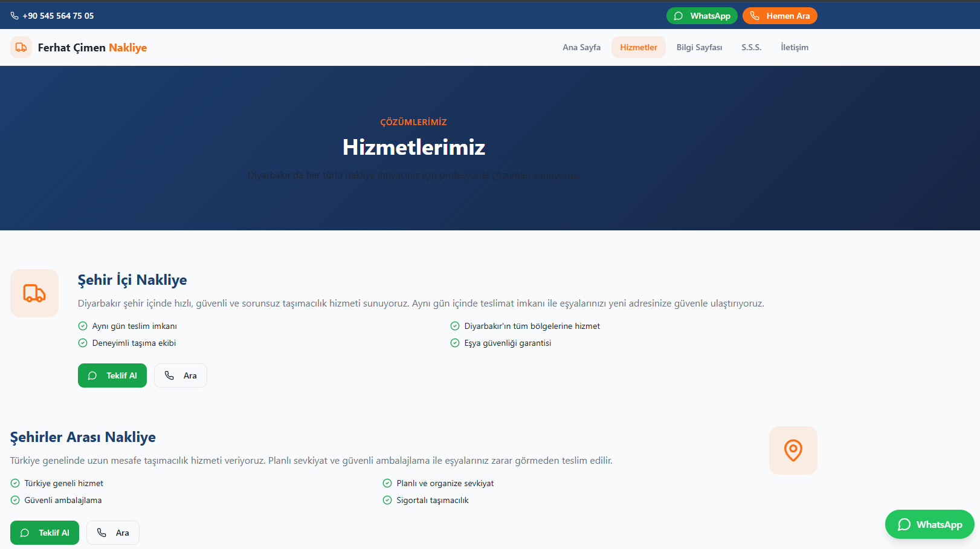Click Ara button under Şehirler Arası Nakliye
This screenshot has width=980, height=549.
click(x=113, y=533)
